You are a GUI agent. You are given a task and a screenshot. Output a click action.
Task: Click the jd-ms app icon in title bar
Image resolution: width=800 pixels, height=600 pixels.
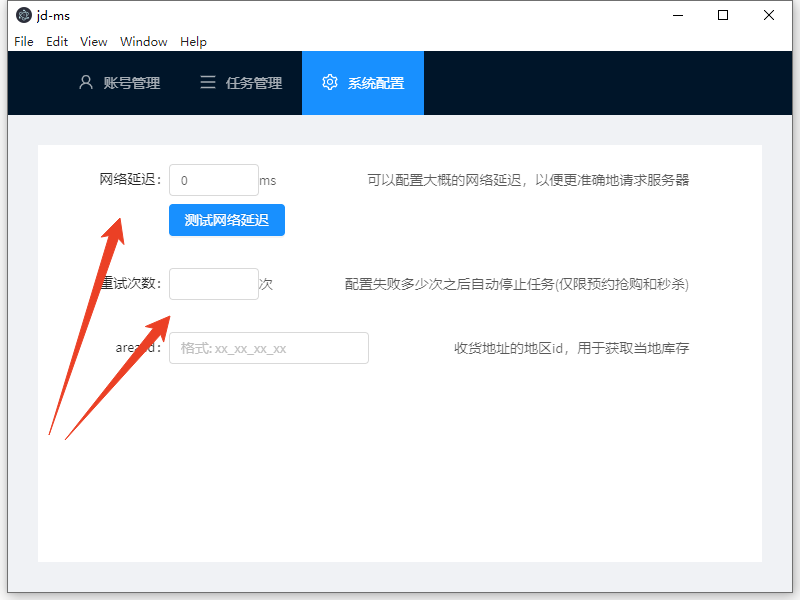[x=24, y=15]
